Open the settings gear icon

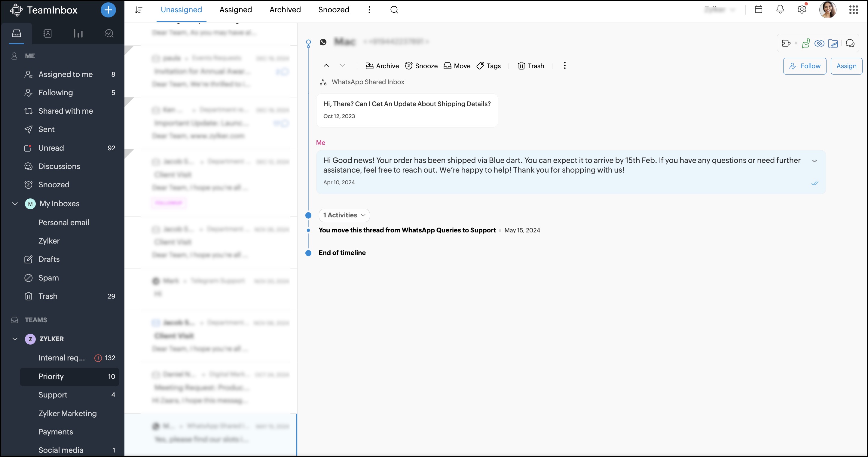[802, 9]
